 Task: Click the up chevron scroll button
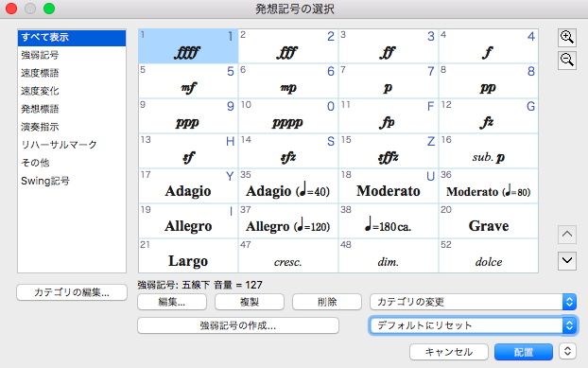coord(567,235)
